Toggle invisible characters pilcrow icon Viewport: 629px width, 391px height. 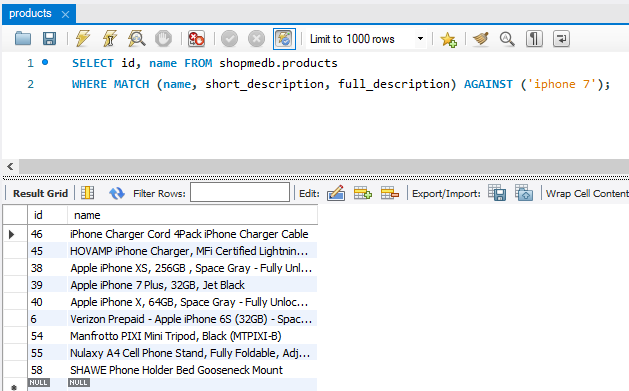pos(534,39)
